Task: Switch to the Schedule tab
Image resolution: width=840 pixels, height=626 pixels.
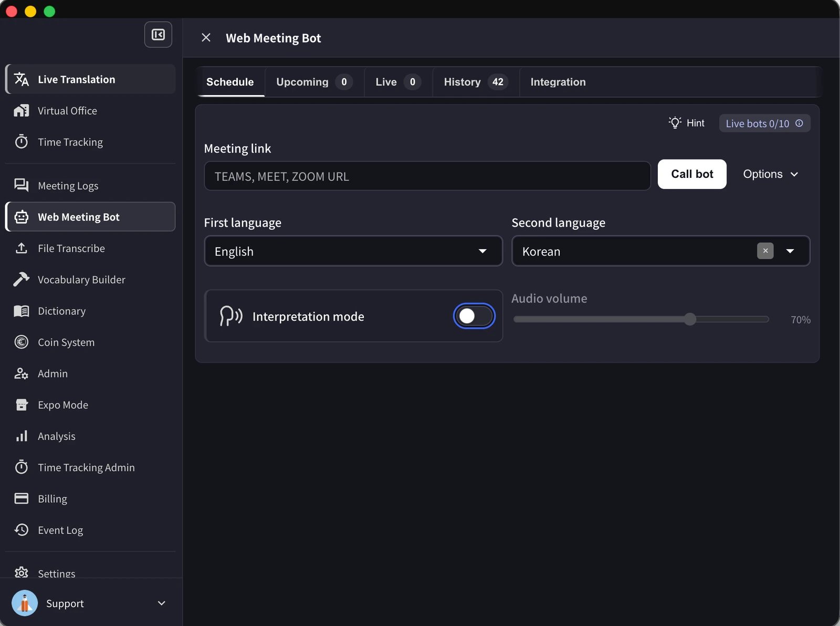Action: (230, 82)
